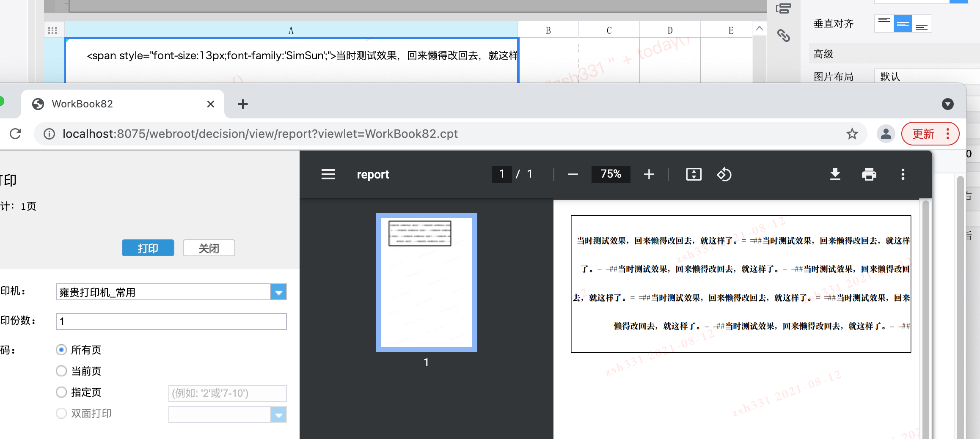The height and width of the screenshot is (439, 980).
Task: Click the PDF viewer vertical scrollbar
Action: [925, 319]
